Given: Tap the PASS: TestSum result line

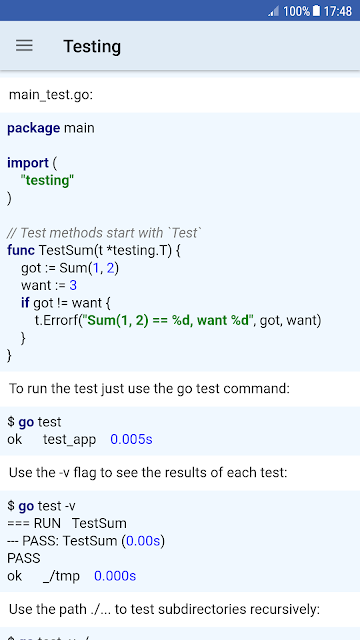Looking at the screenshot, I should point(86,541).
